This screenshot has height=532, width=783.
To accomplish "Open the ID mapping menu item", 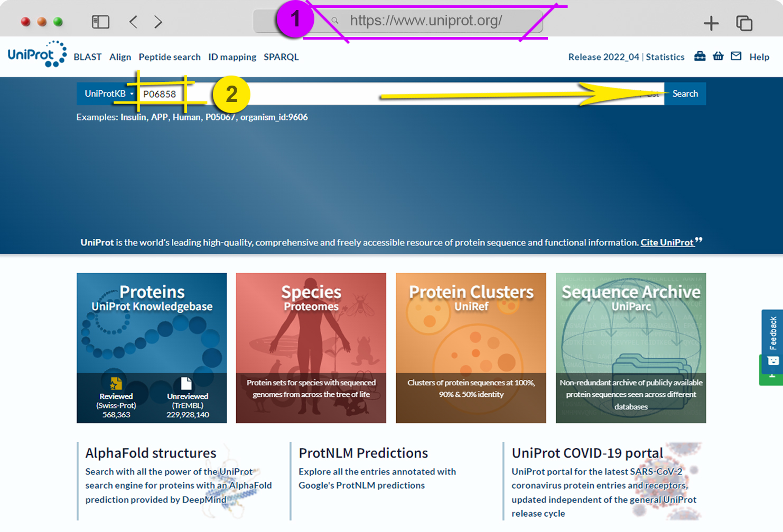I will coord(232,57).
